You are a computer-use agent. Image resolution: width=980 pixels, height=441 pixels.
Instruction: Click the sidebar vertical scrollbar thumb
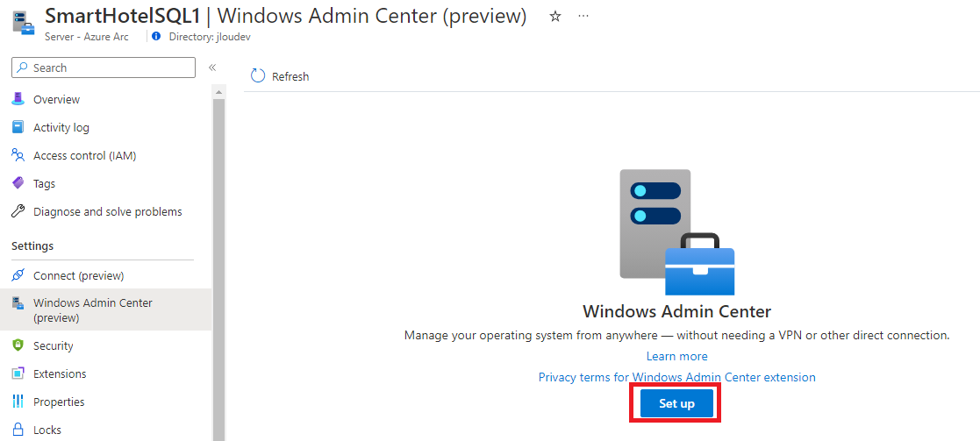tap(218, 268)
